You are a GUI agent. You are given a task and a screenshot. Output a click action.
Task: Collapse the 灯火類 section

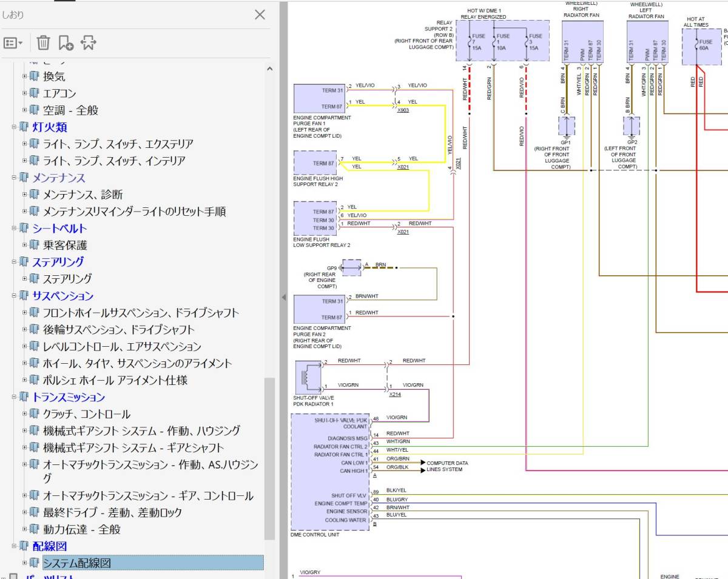(14, 127)
